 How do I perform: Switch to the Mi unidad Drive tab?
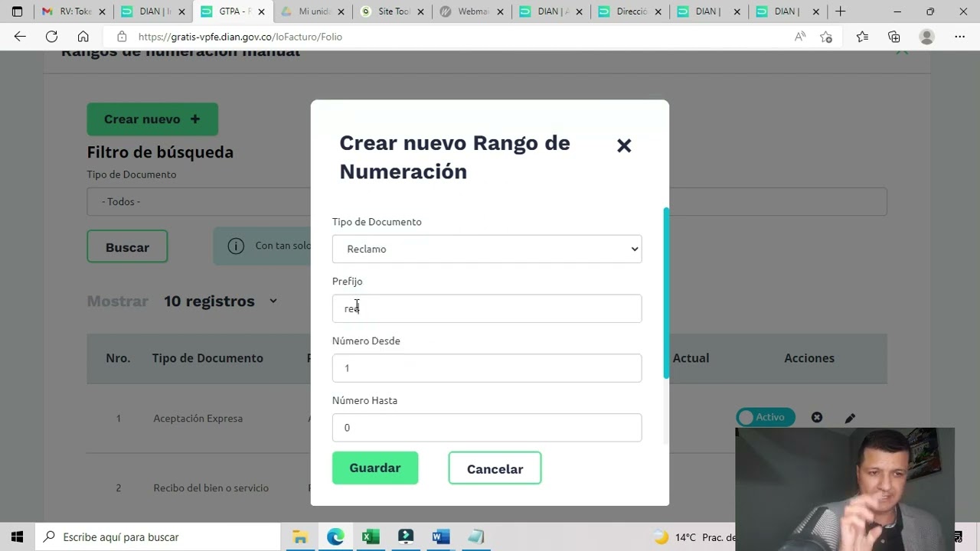pos(312,11)
